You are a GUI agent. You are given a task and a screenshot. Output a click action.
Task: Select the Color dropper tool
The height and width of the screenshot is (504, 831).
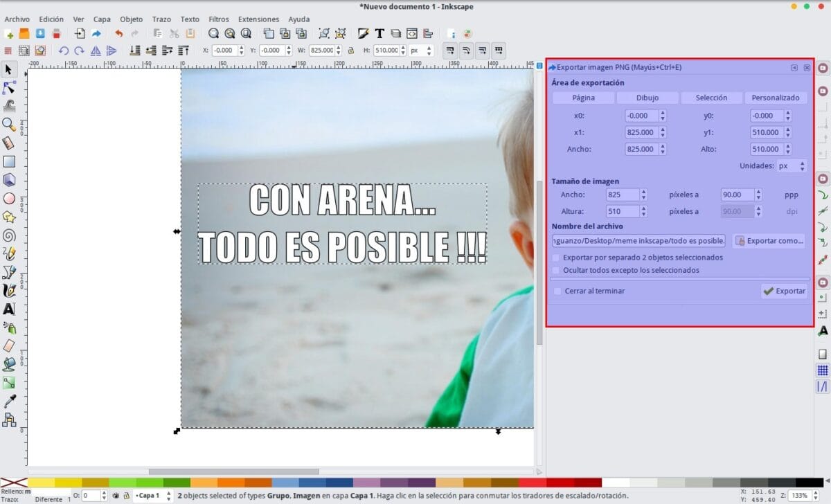coord(9,401)
